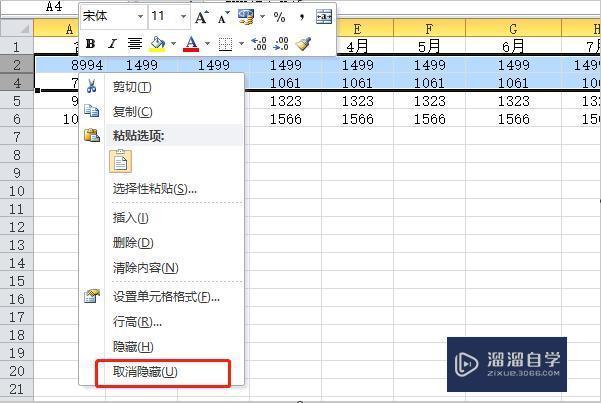Screen dimensions: 601x403
Task: Select row 2 header
Action: [16, 64]
